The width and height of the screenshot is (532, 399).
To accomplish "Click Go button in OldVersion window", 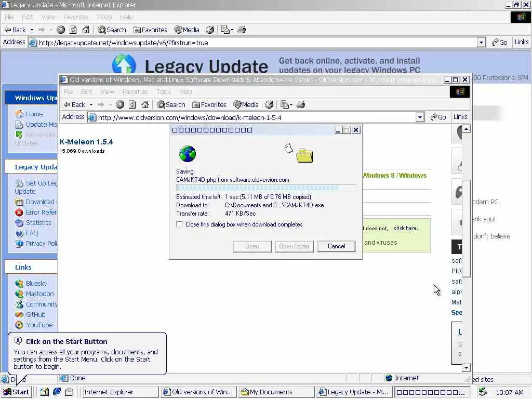I will 438,117.
